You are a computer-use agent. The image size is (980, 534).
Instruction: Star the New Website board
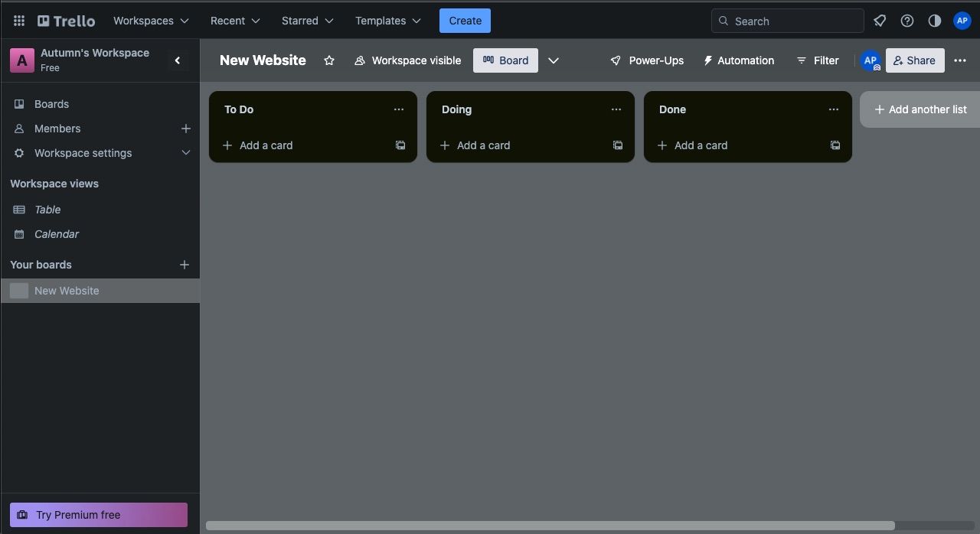(x=329, y=60)
